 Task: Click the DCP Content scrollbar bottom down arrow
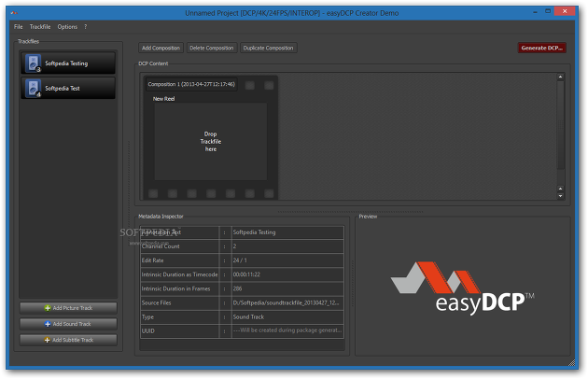tap(560, 196)
